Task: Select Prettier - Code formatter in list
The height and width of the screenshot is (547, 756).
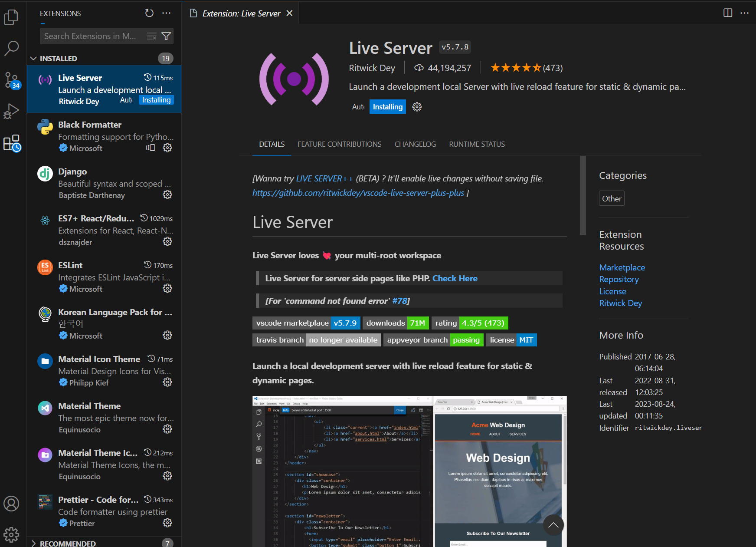Action: (x=104, y=511)
